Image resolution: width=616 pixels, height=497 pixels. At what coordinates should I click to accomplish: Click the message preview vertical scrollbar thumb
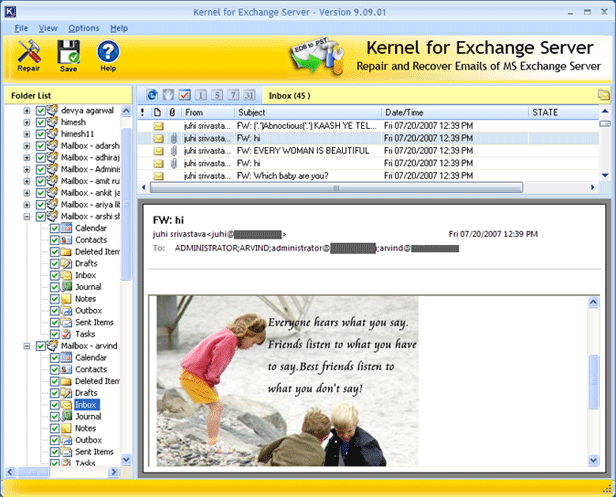pyautogui.click(x=593, y=381)
